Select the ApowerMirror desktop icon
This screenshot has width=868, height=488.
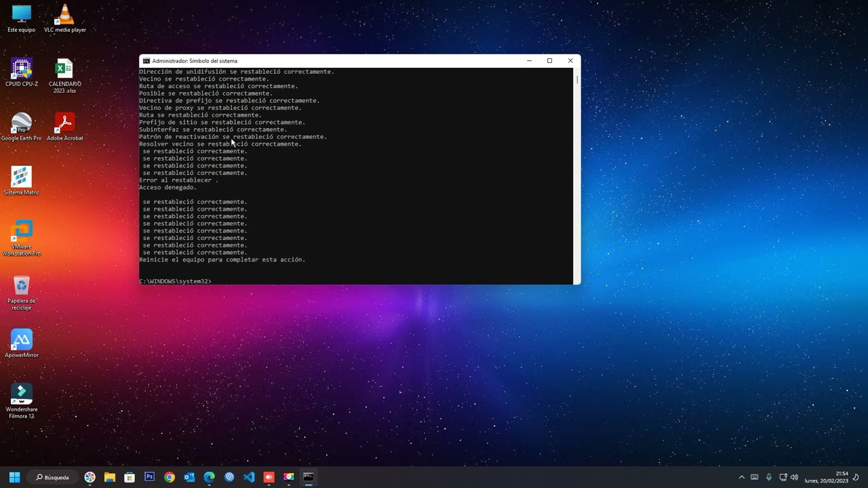pyautogui.click(x=22, y=344)
